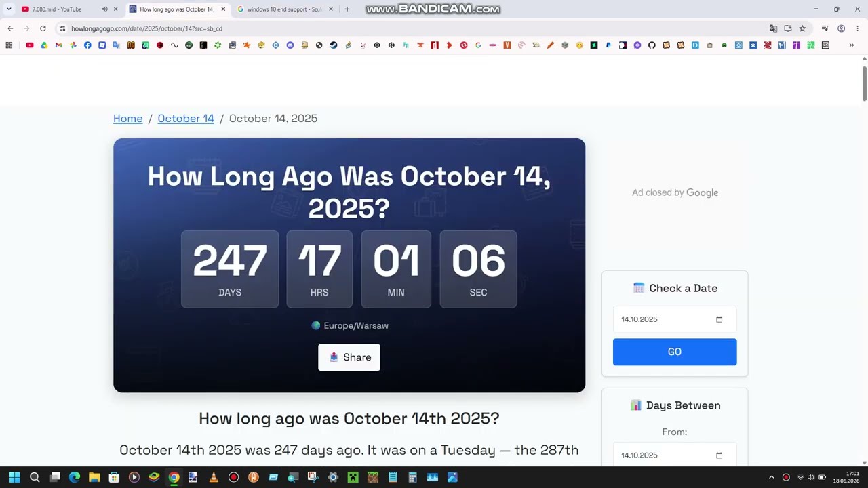Click the 247 DAYS counter box
This screenshot has height=488, width=868.
tap(230, 270)
